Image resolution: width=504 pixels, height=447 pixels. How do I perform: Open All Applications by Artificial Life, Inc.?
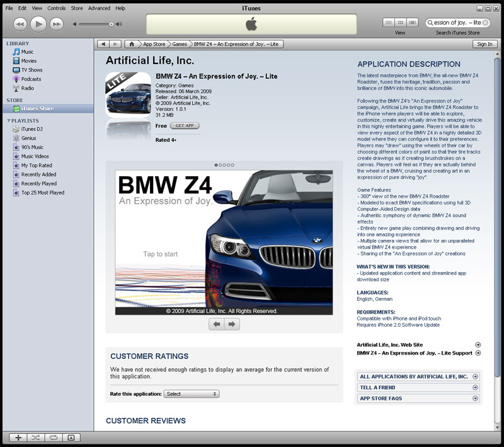tap(418, 376)
